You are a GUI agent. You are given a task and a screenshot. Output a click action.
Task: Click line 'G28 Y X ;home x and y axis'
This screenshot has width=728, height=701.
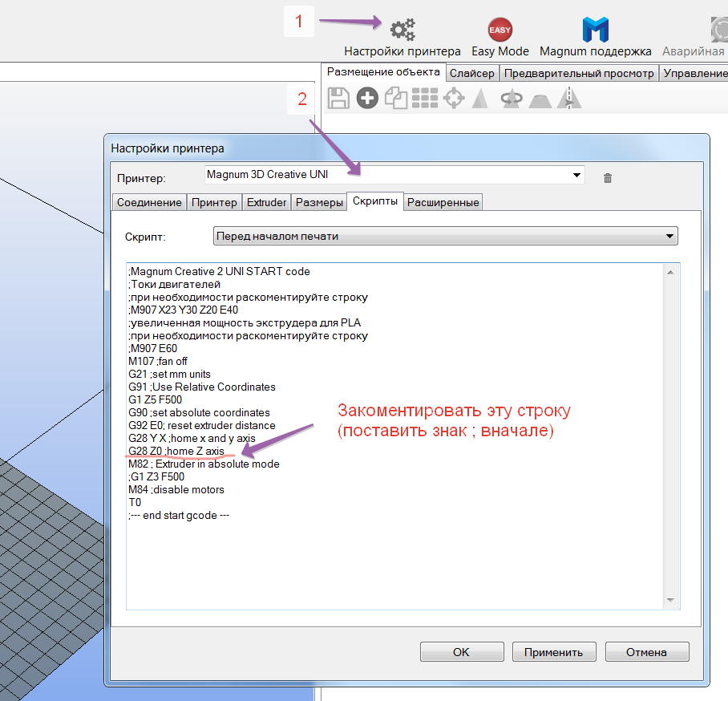coord(192,438)
